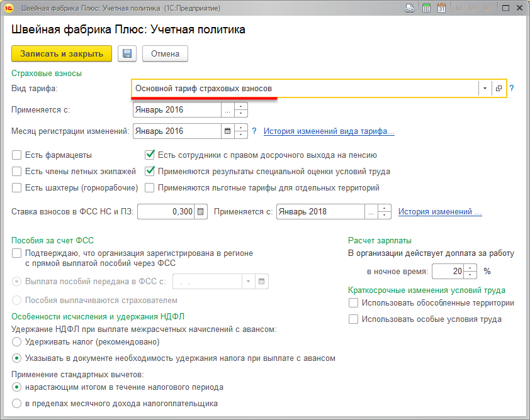Click the M+ memory button in title bar
The image size is (530, 420).
(x=473, y=8)
